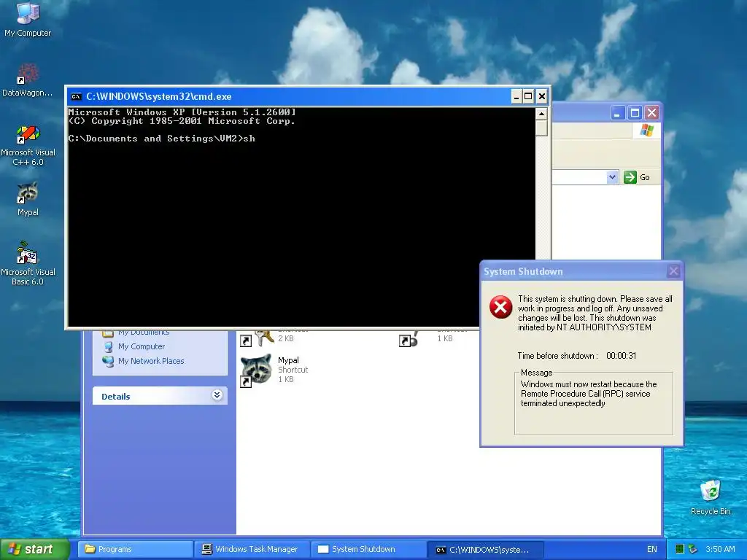
Task: Close the Programs Explorer window
Action: pos(651,113)
